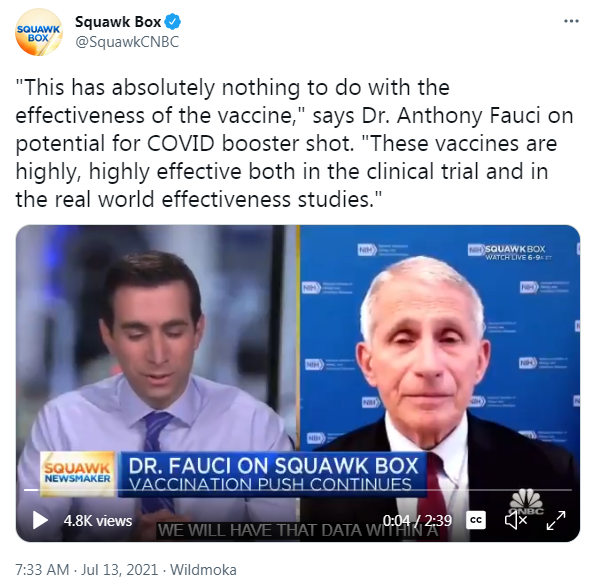The image size is (592, 584).
Task: Expand video to fullscreen
Action: pos(556,520)
